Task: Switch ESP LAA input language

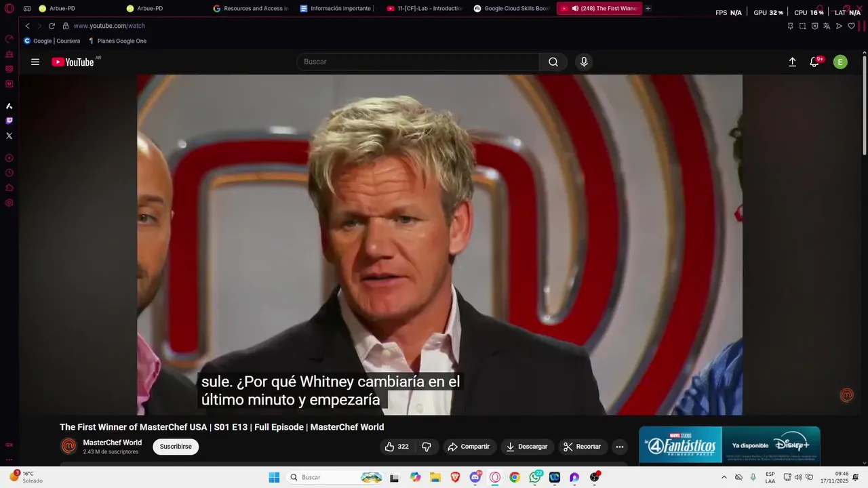Action: tap(770, 477)
